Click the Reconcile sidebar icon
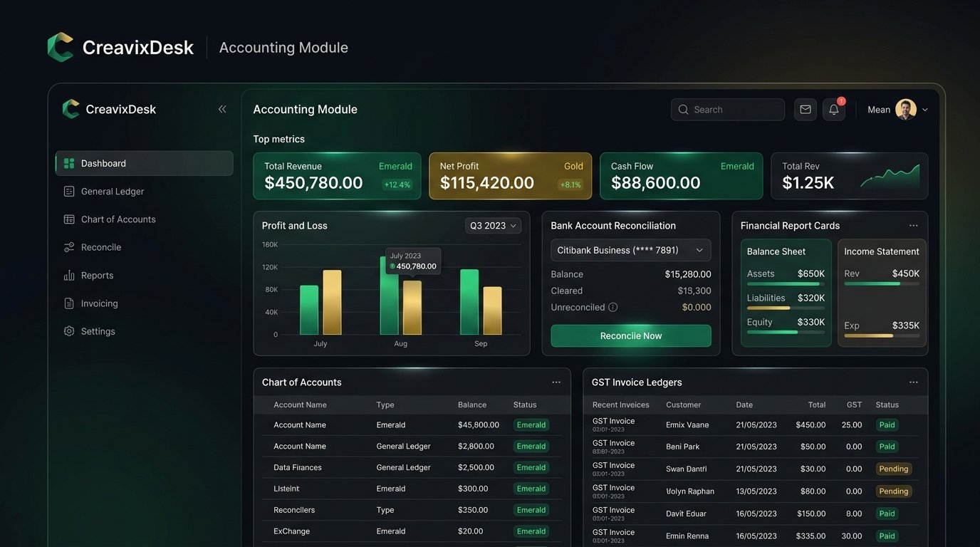The height and width of the screenshot is (547, 980). (x=69, y=247)
